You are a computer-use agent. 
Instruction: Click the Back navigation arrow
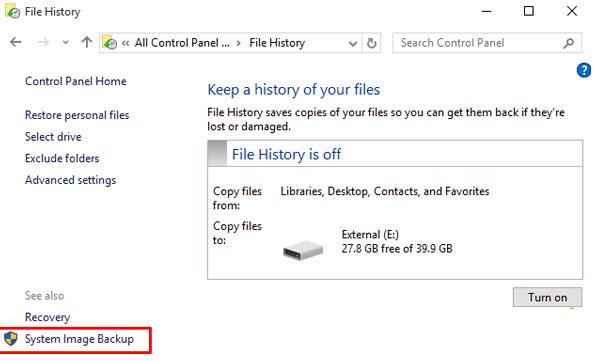(16, 42)
